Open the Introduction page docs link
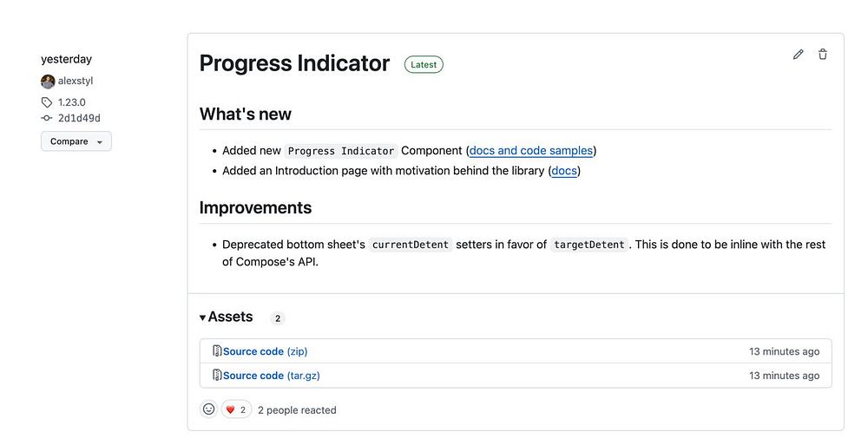 click(x=564, y=171)
